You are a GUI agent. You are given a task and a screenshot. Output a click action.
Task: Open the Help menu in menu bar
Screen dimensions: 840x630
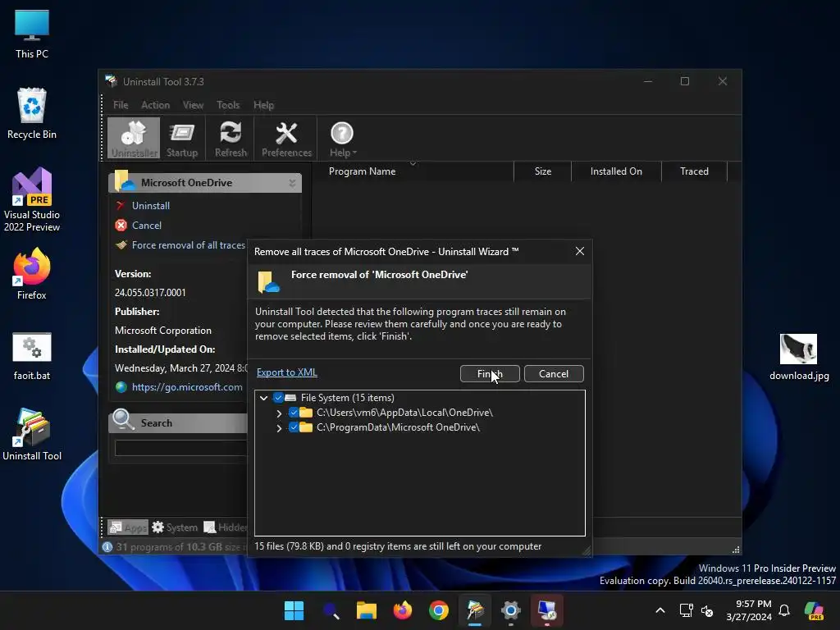[263, 105]
